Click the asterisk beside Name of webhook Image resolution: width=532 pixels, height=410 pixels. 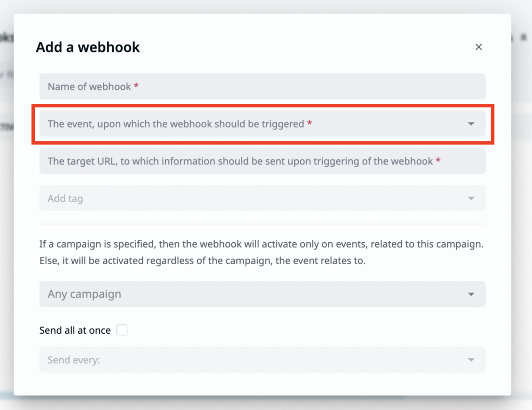(136, 86)
